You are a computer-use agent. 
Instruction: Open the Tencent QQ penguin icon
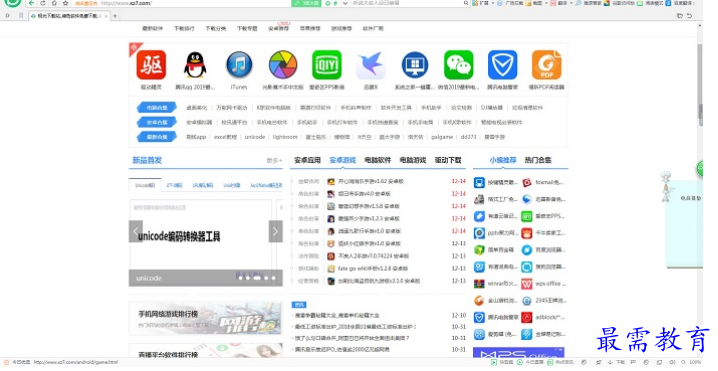195,65
